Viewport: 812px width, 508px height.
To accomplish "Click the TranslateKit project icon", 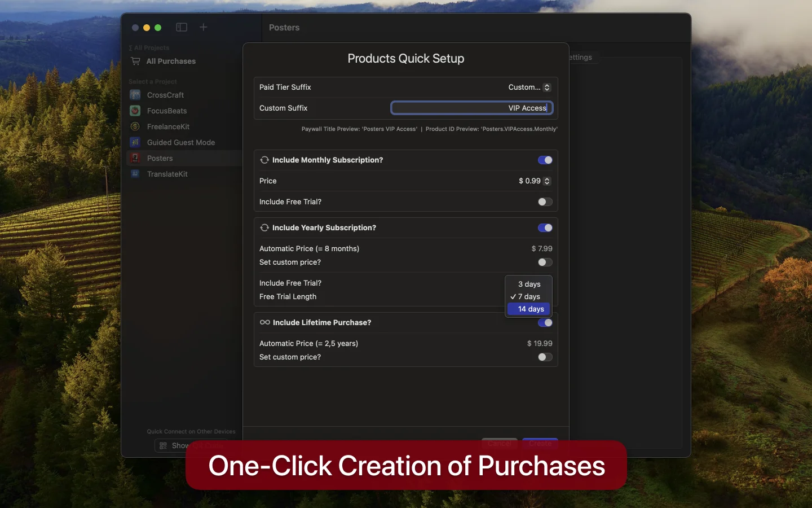I will [x=135, y=174].
